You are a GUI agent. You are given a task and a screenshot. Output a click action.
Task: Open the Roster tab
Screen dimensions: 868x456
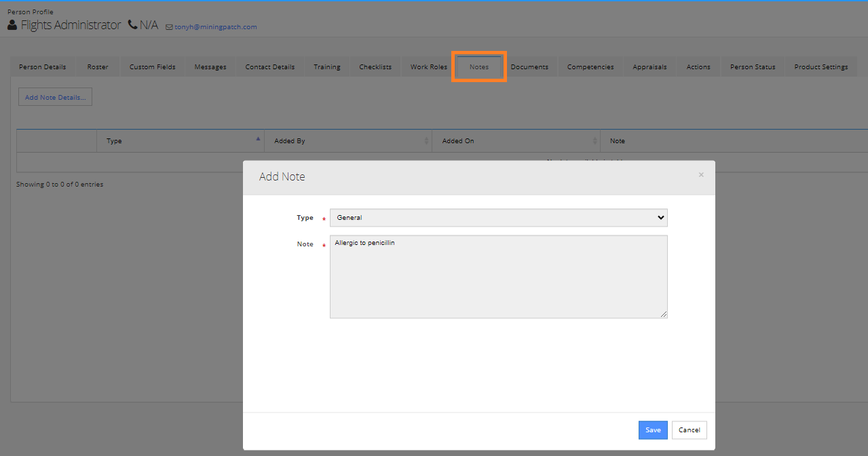[x=97, y=66]
